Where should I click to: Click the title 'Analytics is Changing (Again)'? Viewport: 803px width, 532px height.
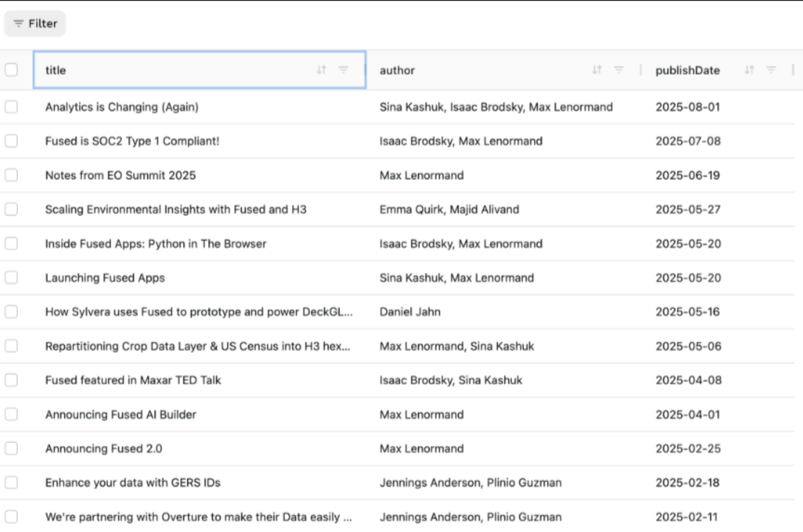(x=122, y=107)
